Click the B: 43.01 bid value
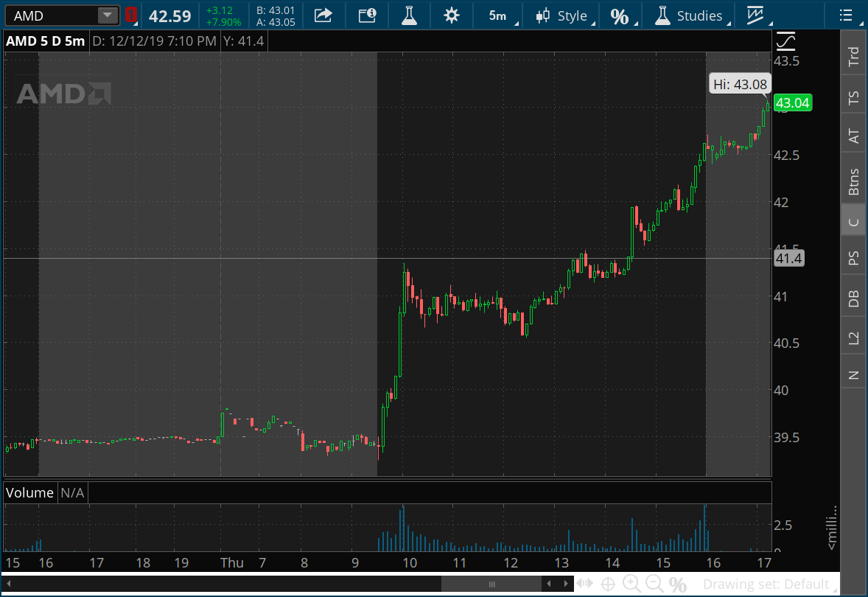Viewport: 868px width, 597px height. [x=276, y=10]
